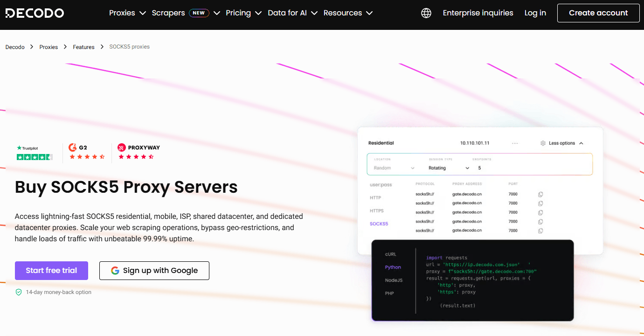The width and height of the screenshot is (644, 336).
Task: Select the HTTPS protocol tab
Action: 377,211
